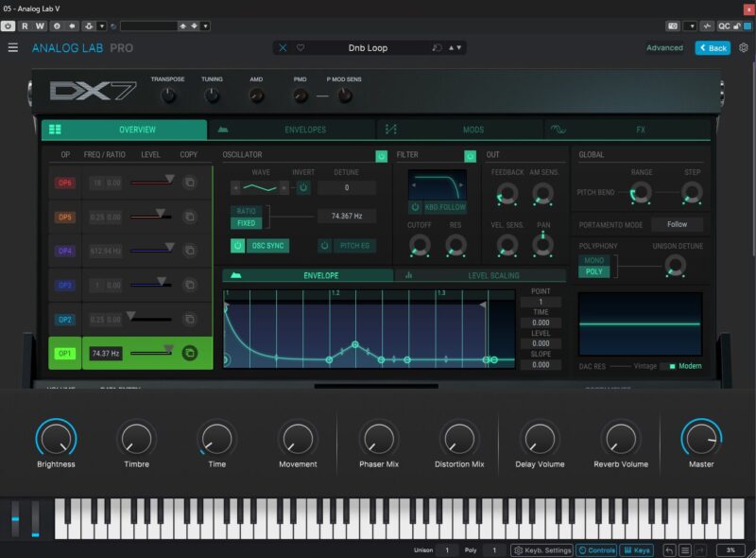Favorite the preset with the heart icon

coord(301,48)
